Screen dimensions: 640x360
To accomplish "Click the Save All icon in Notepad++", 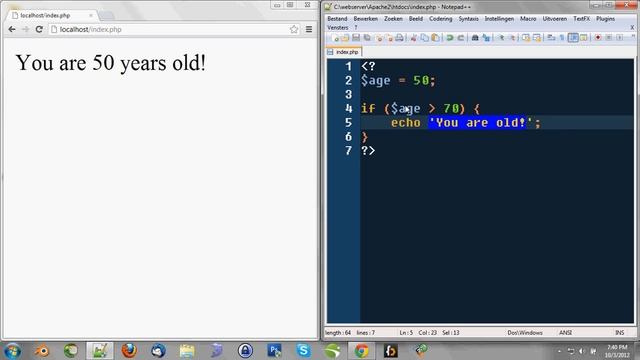I will 367,38.
